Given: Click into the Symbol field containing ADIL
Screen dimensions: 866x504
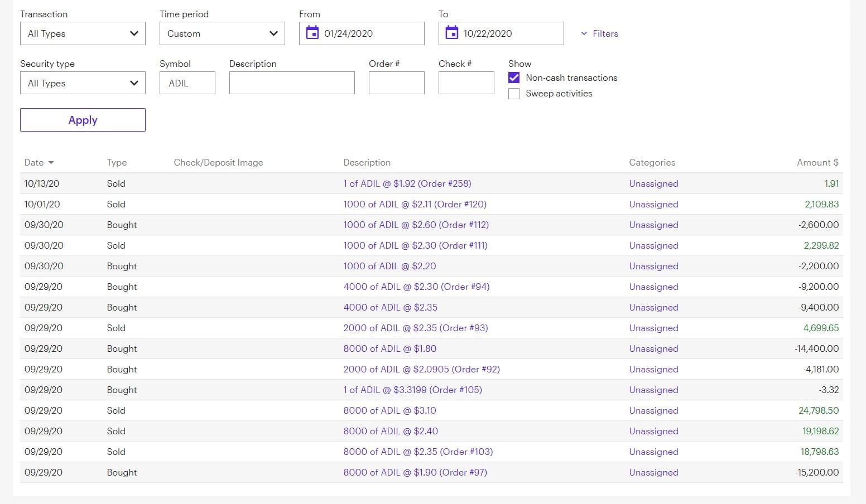Looking at the screenshot, I should tap(187, 83).
